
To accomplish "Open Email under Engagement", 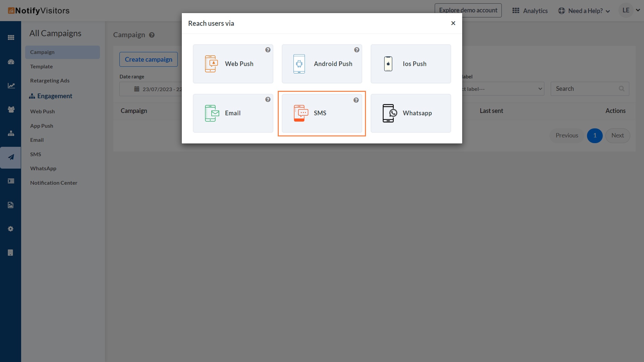I will 37,140.
